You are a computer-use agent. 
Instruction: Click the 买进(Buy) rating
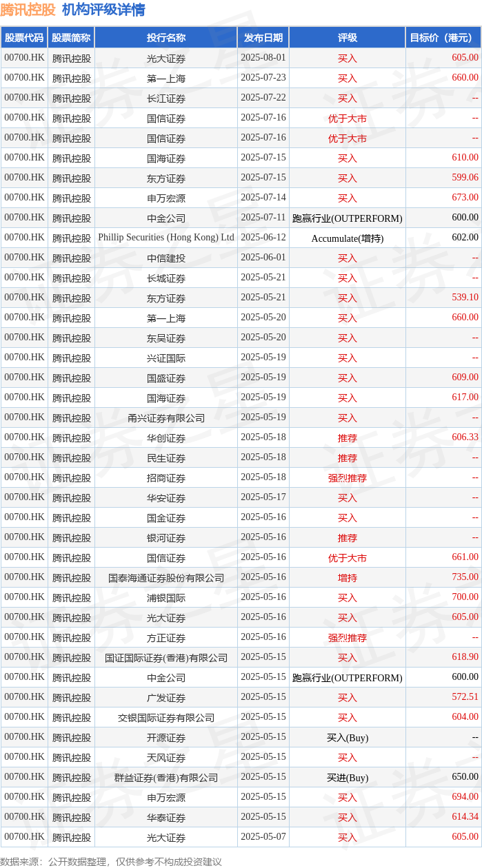pyautogui.click(x=348, y=778)
